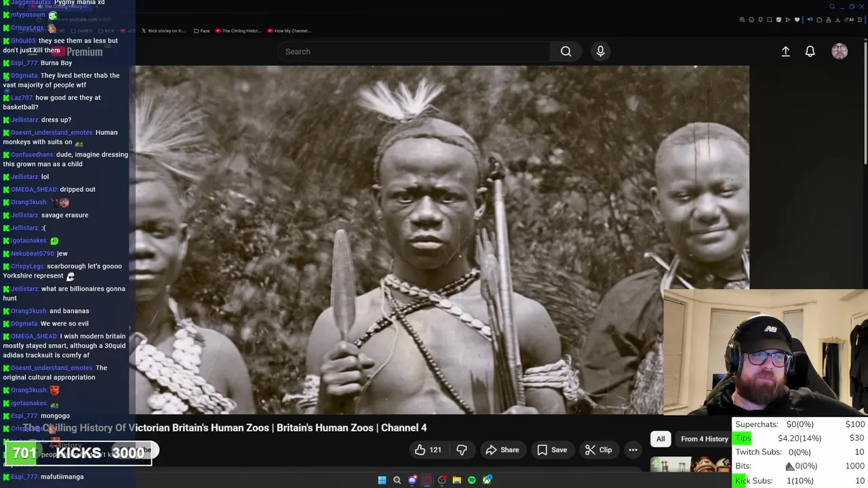Click chat username Confusedhans
868x488 pixels.
33,155
